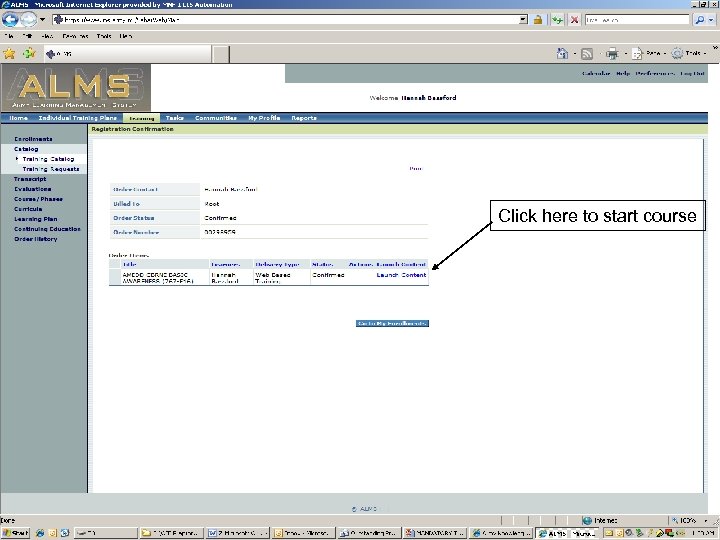The image size is (720, 540).
Task: Click the Launch Content link in course row
Action: [x=401, y=275]
